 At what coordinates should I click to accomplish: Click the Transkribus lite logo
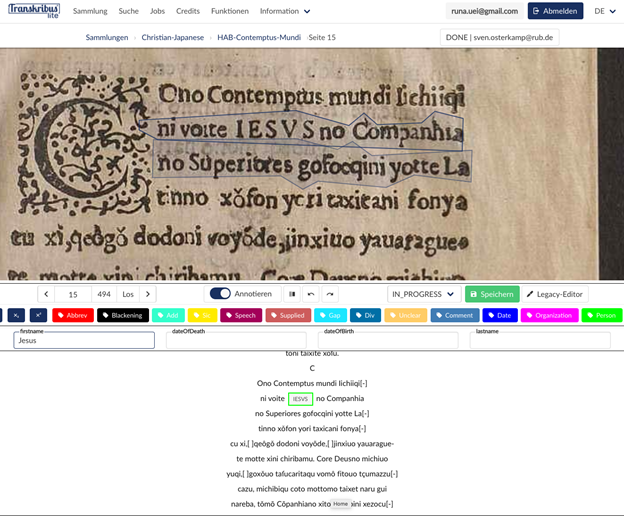tap(34, 11)
